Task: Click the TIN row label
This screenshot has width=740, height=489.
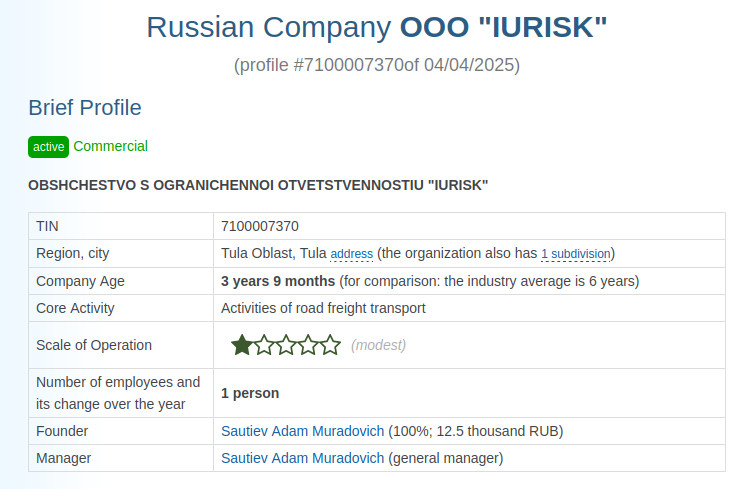Action: pyautogui.click(x=47, y=226)
